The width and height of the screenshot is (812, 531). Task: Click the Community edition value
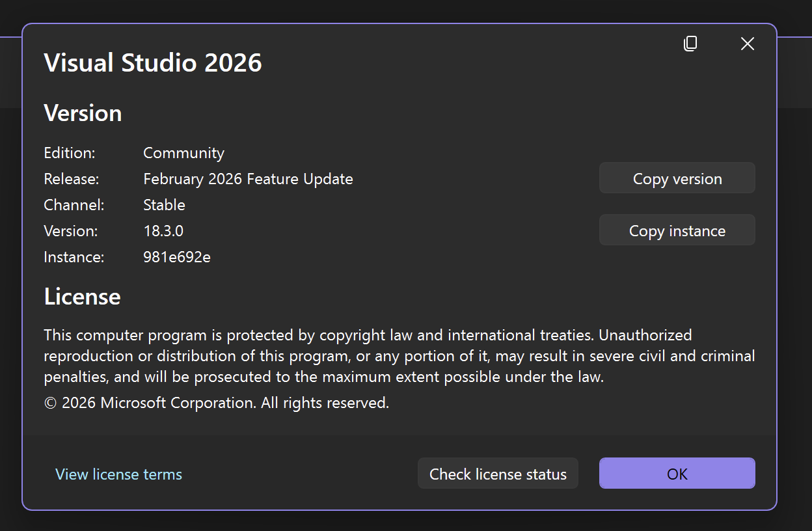(x=183, y=152)
